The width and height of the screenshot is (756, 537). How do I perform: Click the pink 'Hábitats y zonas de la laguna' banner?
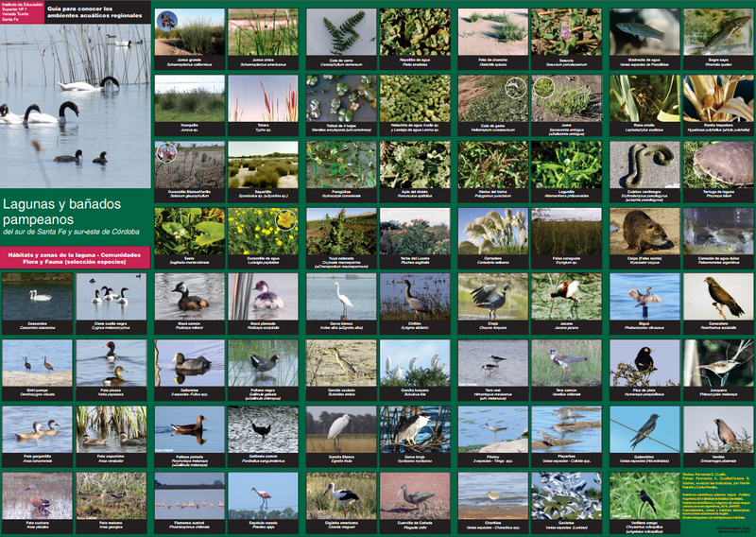[x=76, y=257]
